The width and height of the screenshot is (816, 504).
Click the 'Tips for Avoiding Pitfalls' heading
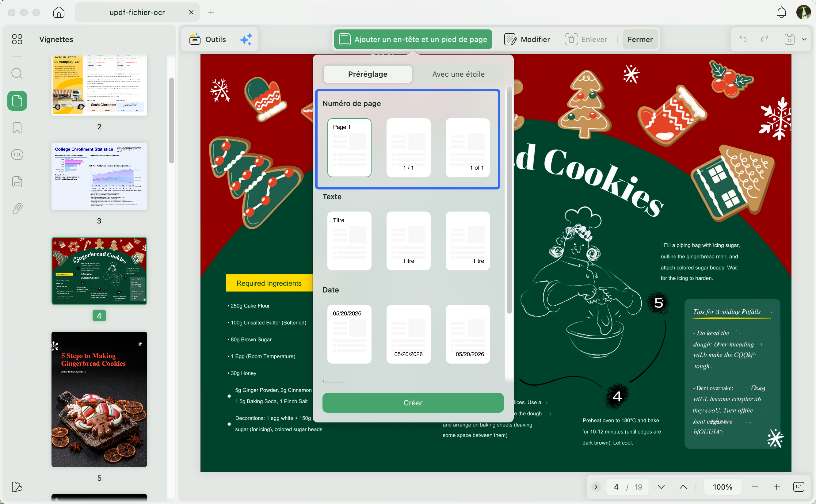coord(727,311)
